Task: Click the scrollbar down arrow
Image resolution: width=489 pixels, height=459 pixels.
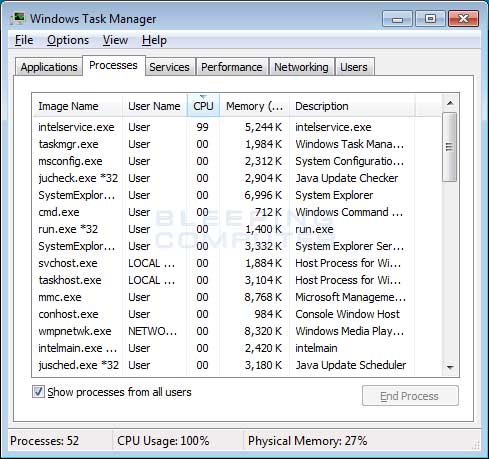Action: (450, 367)
